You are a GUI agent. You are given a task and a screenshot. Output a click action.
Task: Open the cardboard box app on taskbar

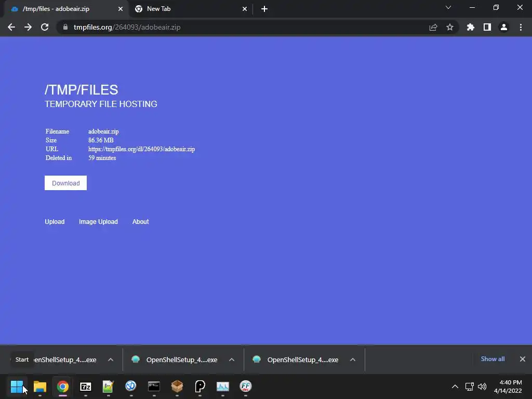[x=177, y=386]
